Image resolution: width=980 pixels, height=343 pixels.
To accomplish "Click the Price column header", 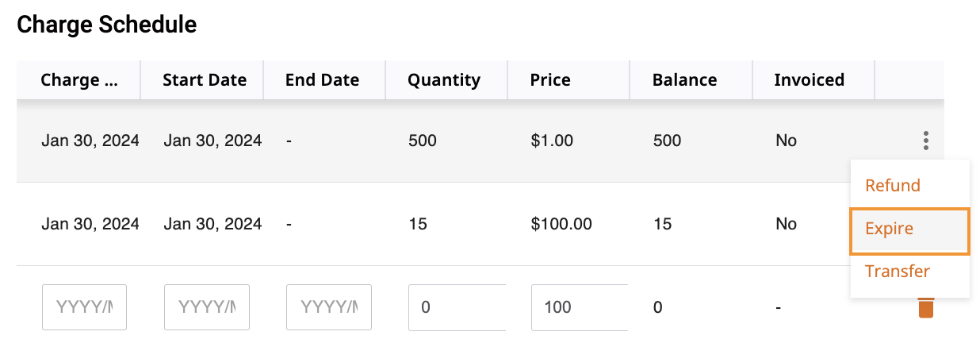I will coord(550,80).
